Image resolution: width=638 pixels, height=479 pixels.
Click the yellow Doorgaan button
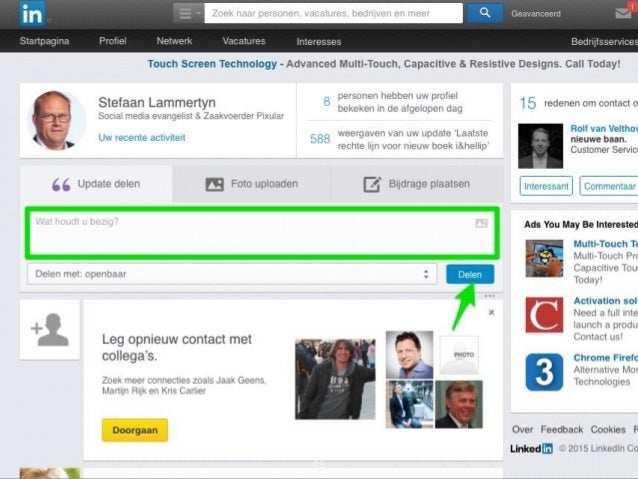tap(135, 430)
